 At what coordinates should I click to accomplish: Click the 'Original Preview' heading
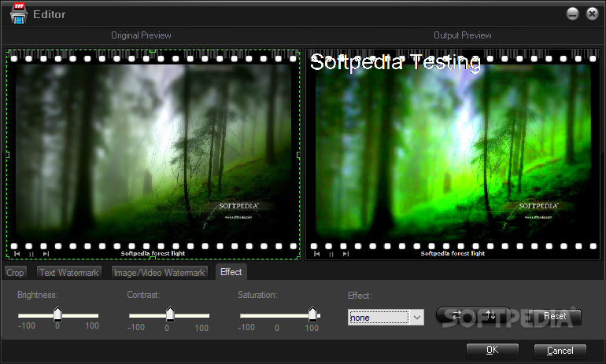tap(141, 35)
